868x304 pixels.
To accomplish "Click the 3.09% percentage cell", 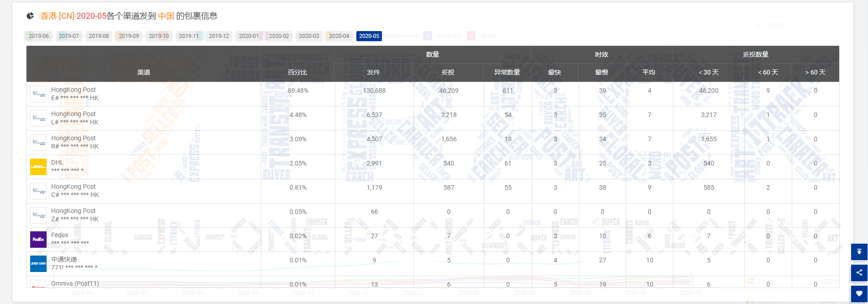I will [298, 139].
